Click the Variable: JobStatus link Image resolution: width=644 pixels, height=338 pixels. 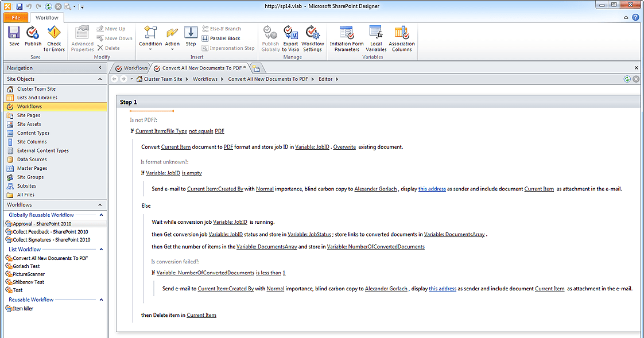click(309, 235)
